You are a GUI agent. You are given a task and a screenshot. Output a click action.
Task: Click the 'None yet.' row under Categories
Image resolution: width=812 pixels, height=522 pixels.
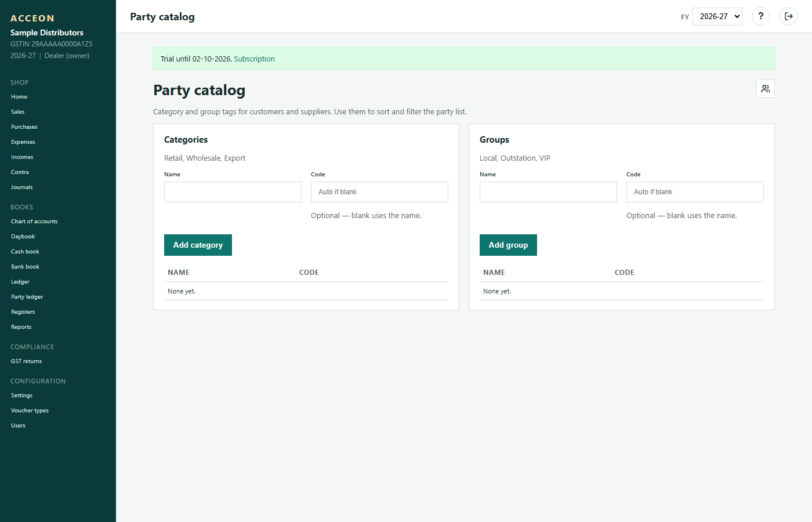306,291
